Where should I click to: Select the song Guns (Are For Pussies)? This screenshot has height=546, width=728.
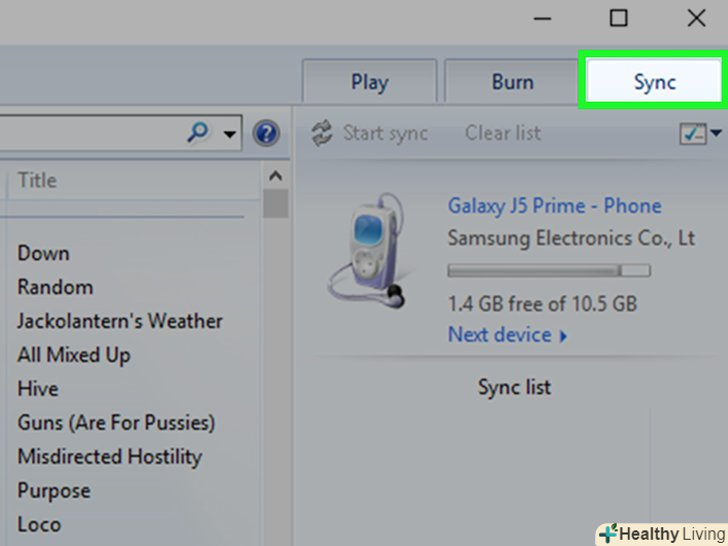pos(116,422)
